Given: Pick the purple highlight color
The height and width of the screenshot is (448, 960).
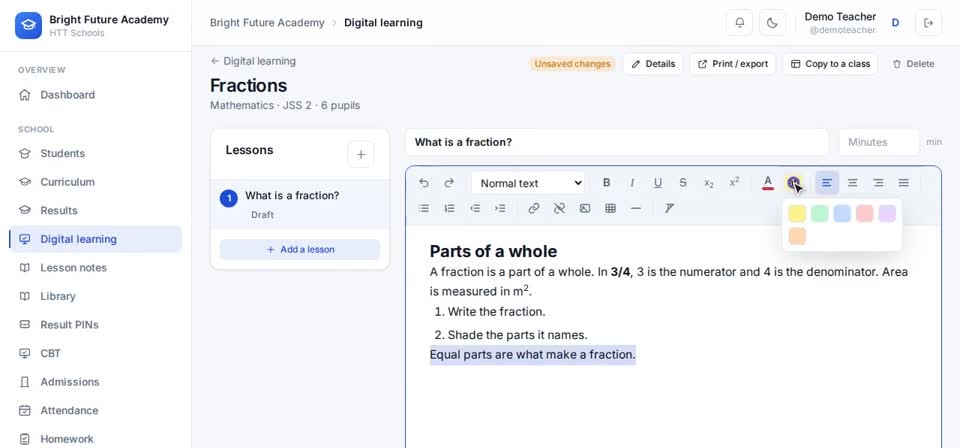Looking at the screenshot, I should [x=887, y=214].
